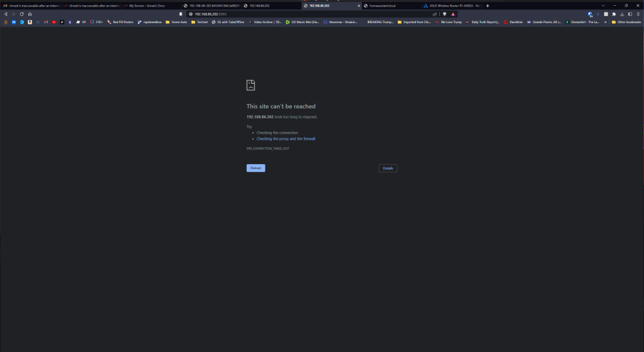Viewport: 644px width, 352px height.
Task: Switch to the My Servers Unraid Docs tab
Action: [x=151, y=6]
